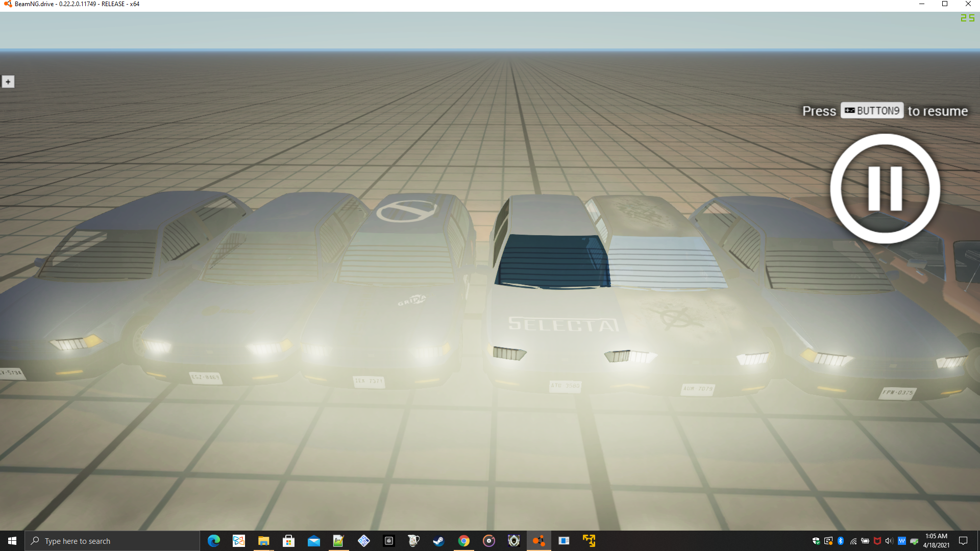This screenshot has height=551, width=980.
Task: Open the Windows Start menu
Action: (x=12, y=541)
